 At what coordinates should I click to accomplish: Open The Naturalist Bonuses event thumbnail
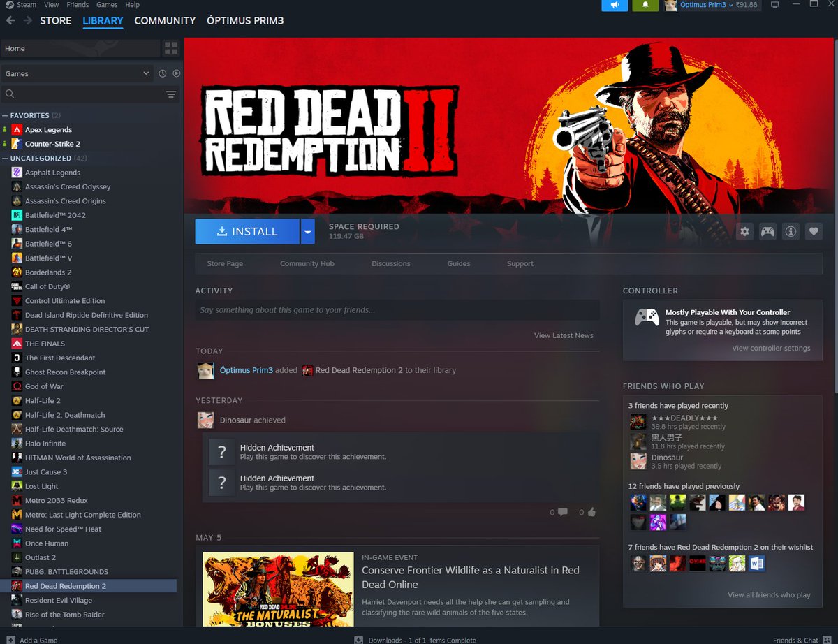[278, 590]
